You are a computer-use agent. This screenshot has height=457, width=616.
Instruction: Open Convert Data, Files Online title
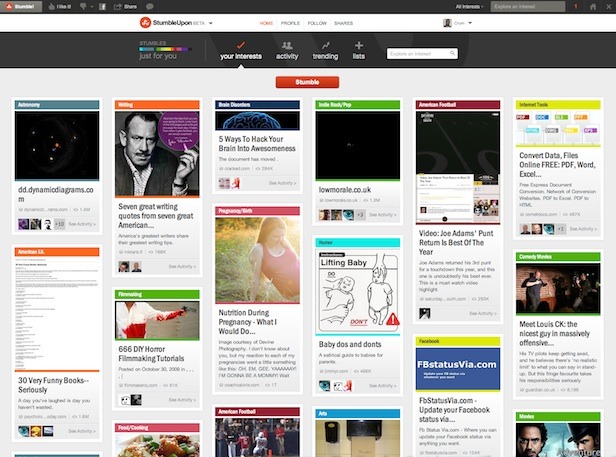pyautogui.click(x=557, y=165)
